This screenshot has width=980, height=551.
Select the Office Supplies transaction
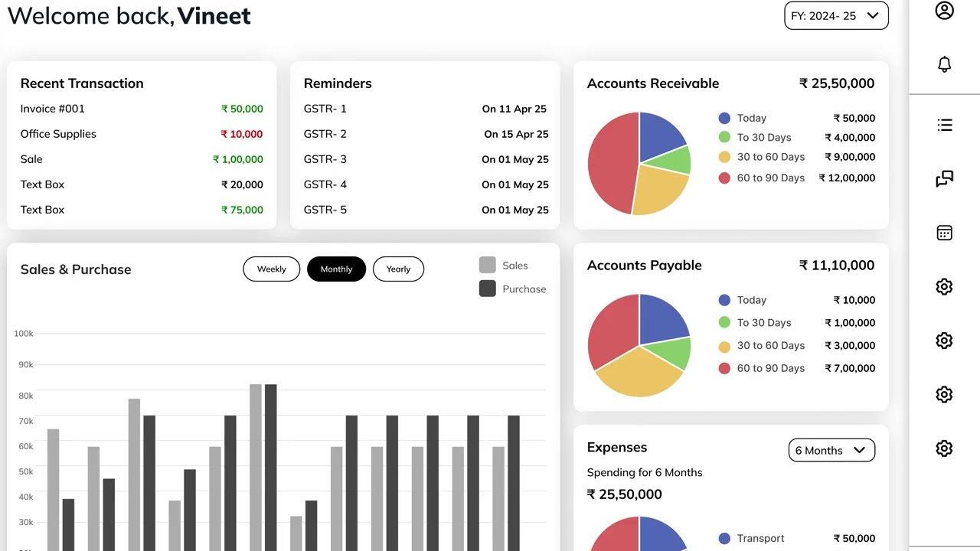[x=58, y=134]
